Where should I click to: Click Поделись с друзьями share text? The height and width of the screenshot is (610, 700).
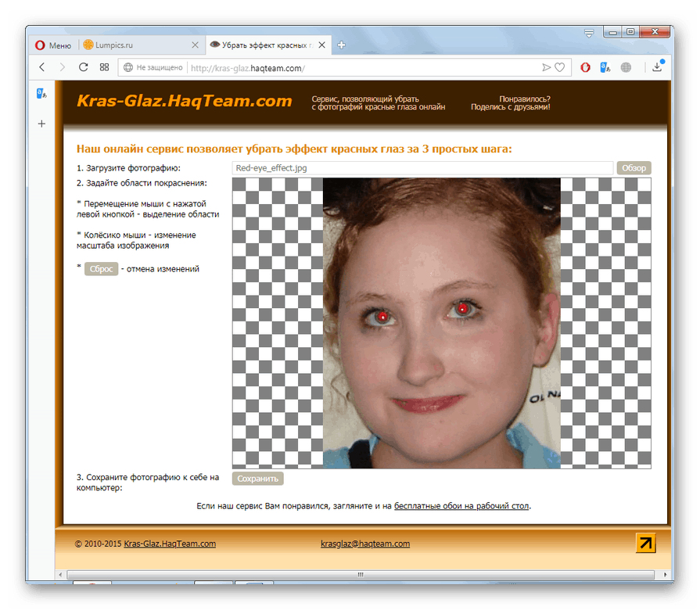point(510,107)
